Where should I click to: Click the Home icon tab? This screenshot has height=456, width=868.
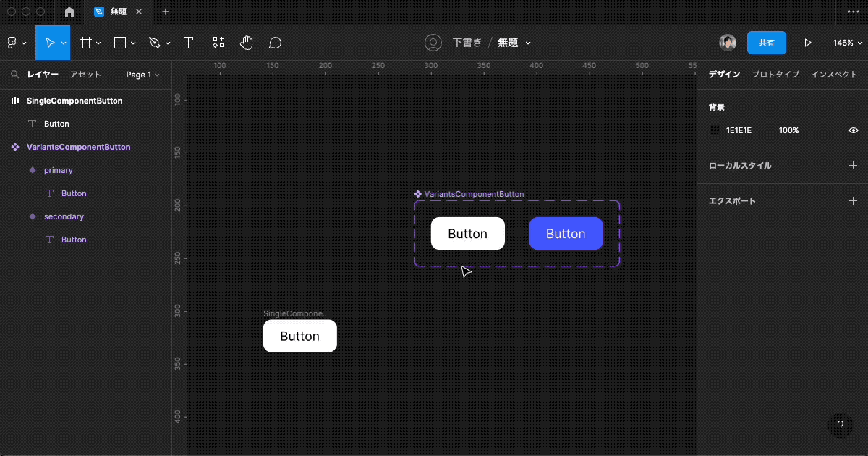coord(69,12)
